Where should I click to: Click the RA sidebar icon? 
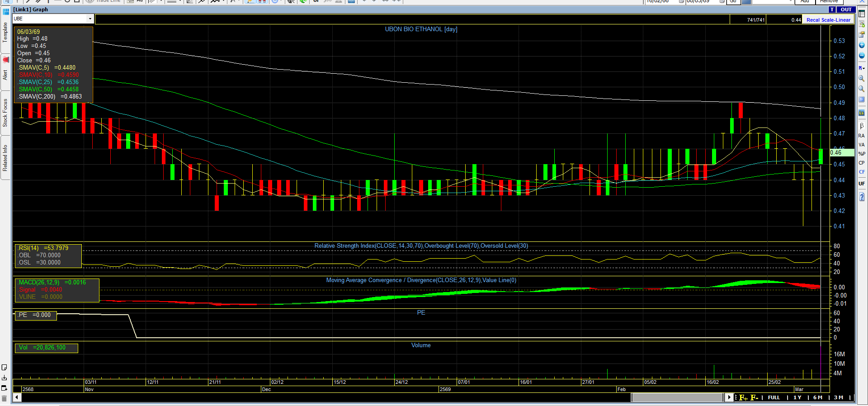862,136
